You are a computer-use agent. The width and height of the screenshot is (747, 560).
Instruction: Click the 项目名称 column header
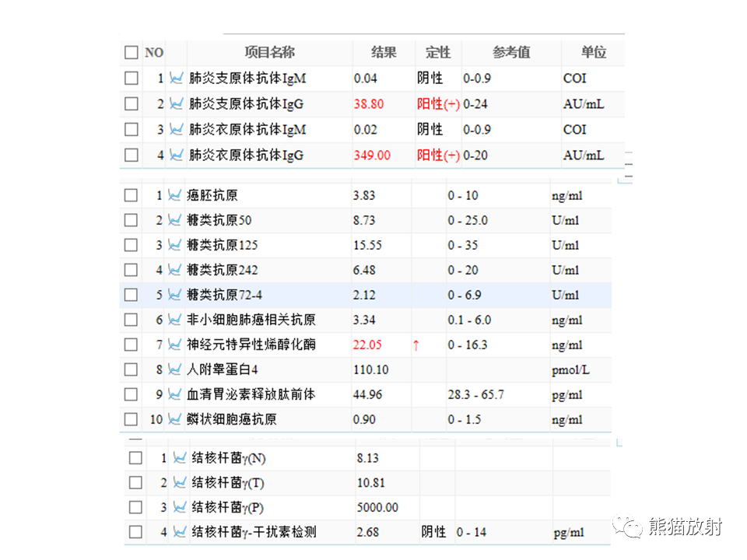(270, 52)
